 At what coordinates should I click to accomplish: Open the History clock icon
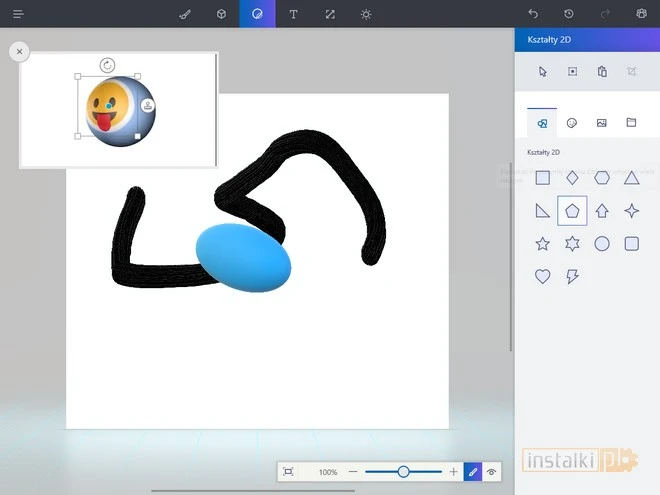point(569,14)
